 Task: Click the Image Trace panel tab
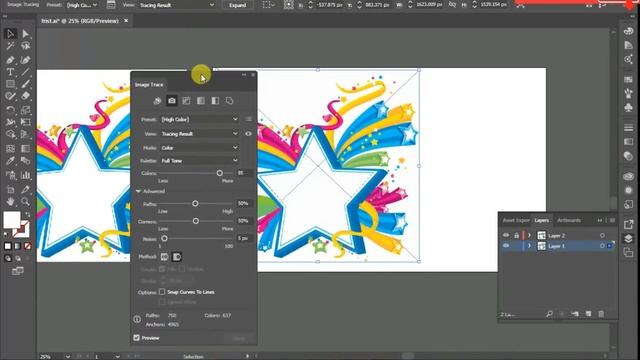point(149,84)
